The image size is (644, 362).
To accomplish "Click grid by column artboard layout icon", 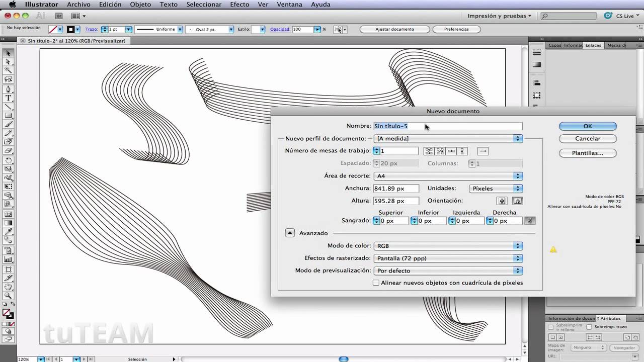I will click(440, 151).
